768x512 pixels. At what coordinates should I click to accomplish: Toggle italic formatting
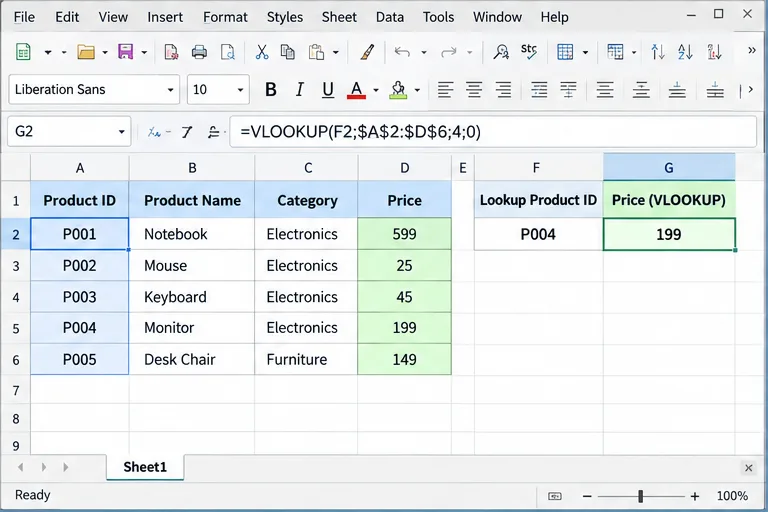(x=299, y=90)
